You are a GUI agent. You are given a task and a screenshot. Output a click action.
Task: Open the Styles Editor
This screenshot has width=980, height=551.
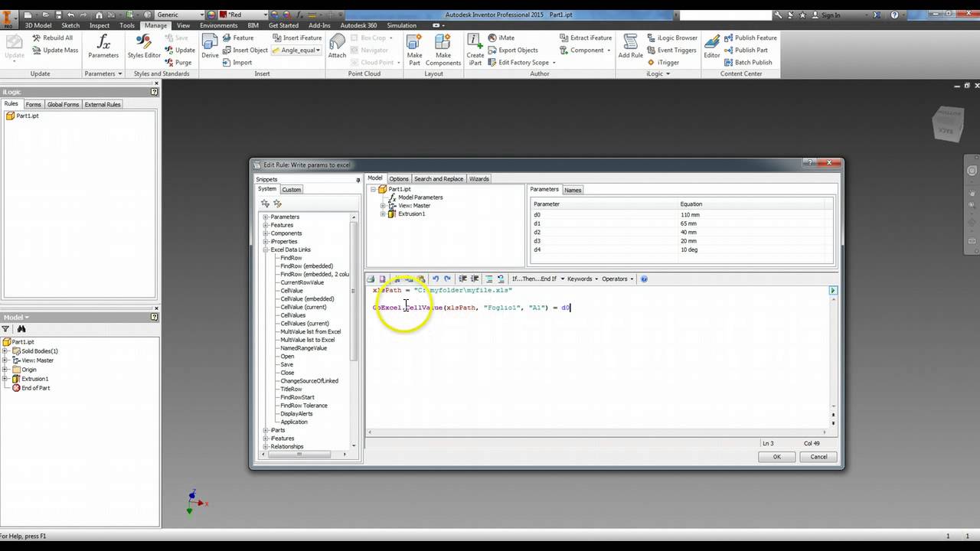[144, 46]
